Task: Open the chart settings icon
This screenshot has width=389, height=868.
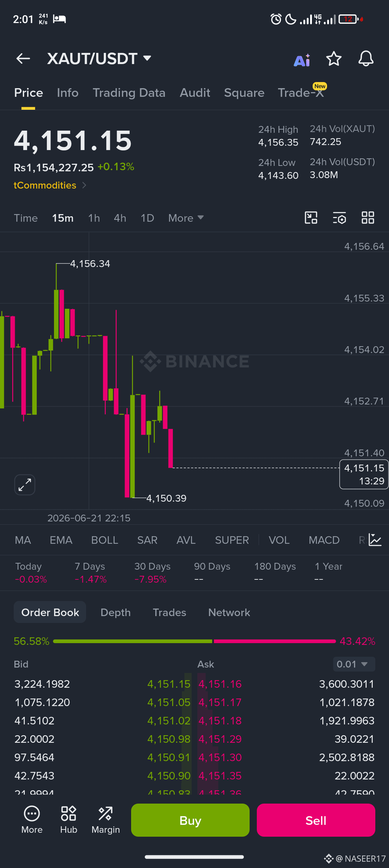Action: 339,218
